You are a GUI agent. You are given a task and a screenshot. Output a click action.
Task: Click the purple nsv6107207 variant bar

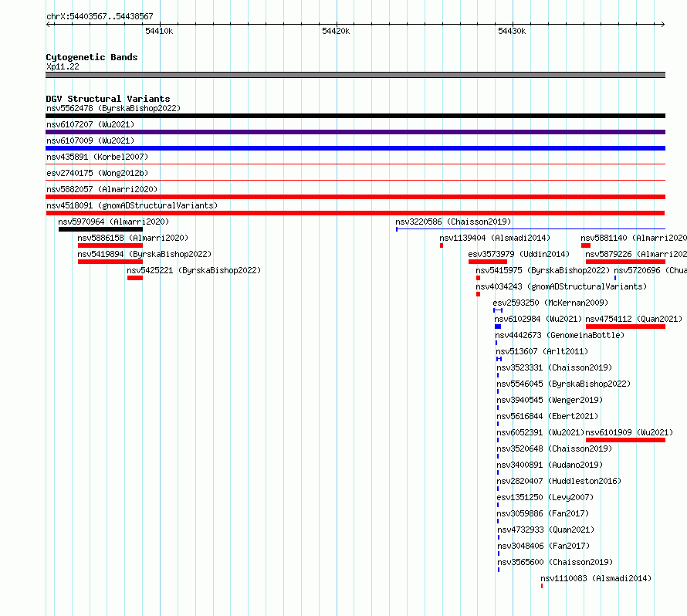click(x=355, y=132)
